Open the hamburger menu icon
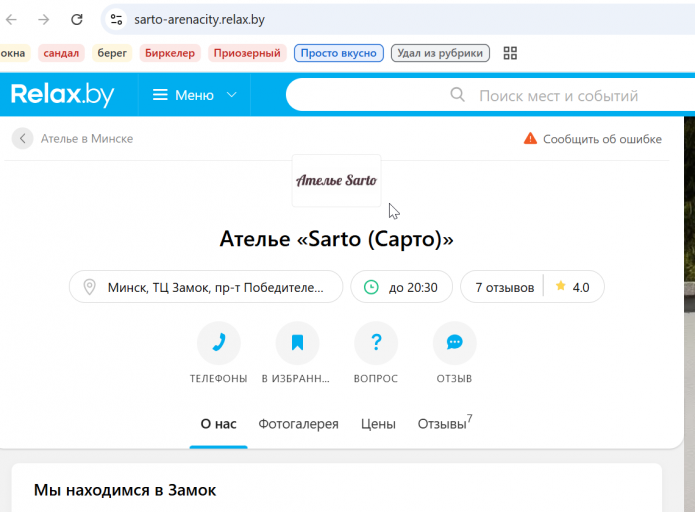The image size is (695, 512). tap(160, 95)
